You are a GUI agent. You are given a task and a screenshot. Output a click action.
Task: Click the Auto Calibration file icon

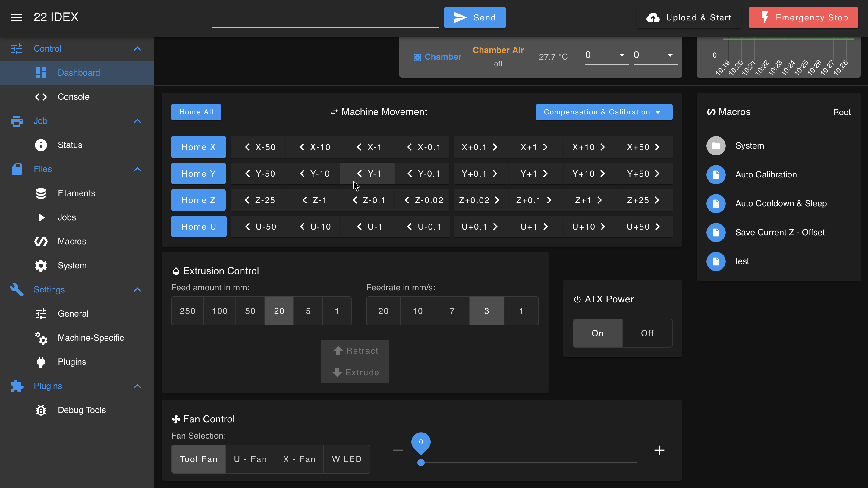click(x=716, y=175)
